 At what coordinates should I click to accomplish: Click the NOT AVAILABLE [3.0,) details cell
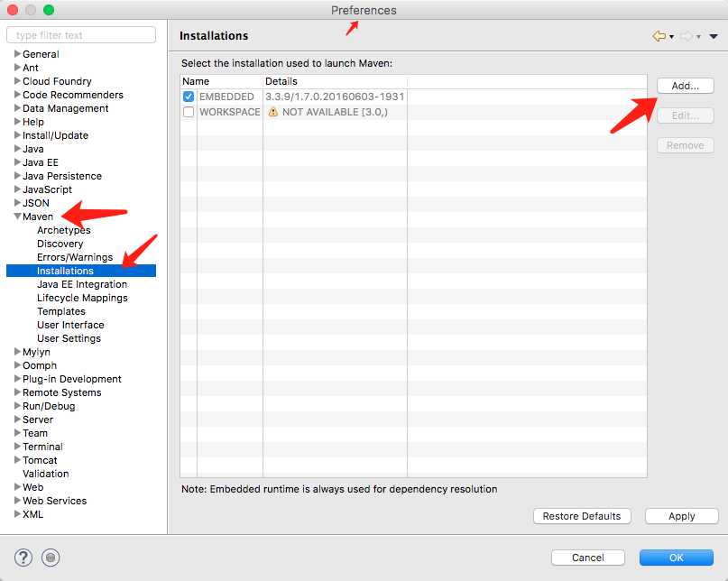[x=335, y=112]
